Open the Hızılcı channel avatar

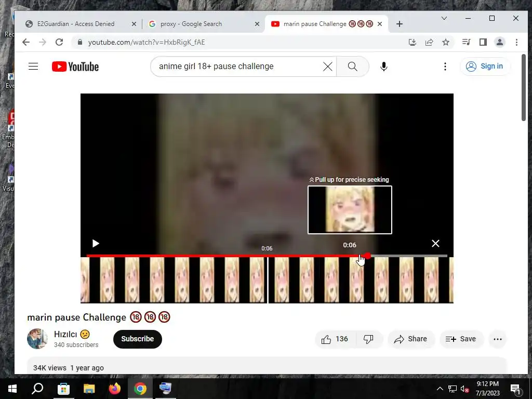point(37,339)
